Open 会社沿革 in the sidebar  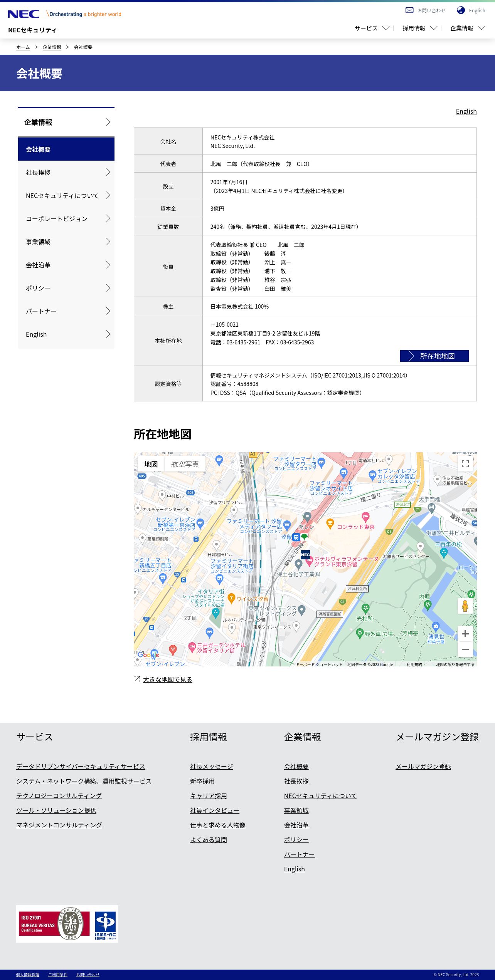point(66,265)
